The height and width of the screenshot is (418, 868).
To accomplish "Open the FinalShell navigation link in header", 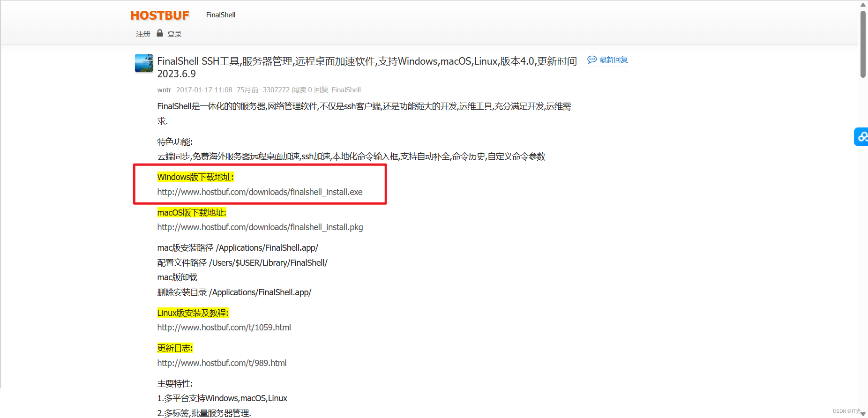I will pyautogui.click(x=221, y=15).
